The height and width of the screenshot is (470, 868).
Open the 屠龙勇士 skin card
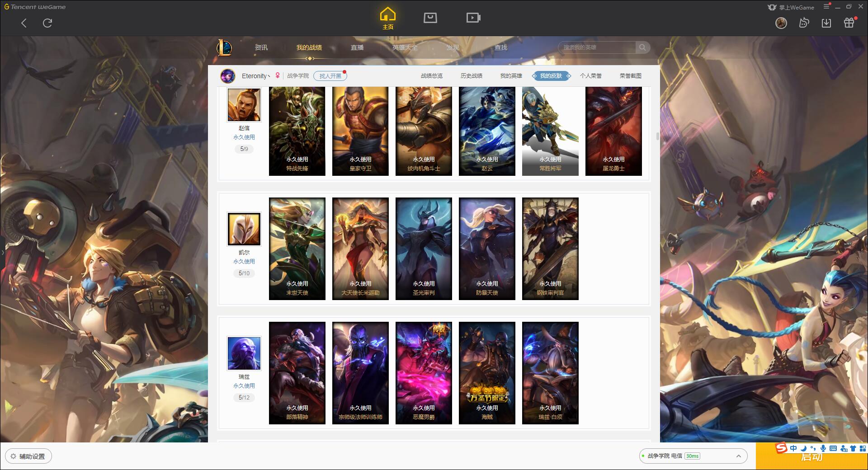pos(613,131)
